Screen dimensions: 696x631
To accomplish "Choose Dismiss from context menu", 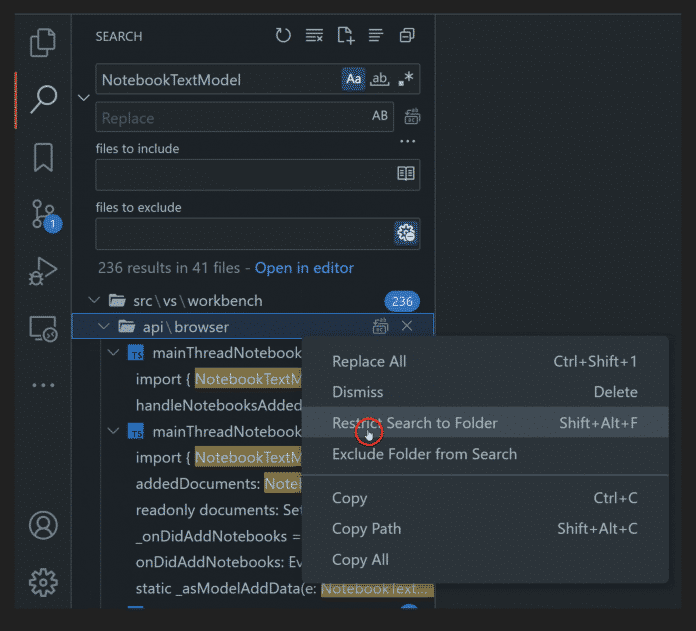I will 485,392.
